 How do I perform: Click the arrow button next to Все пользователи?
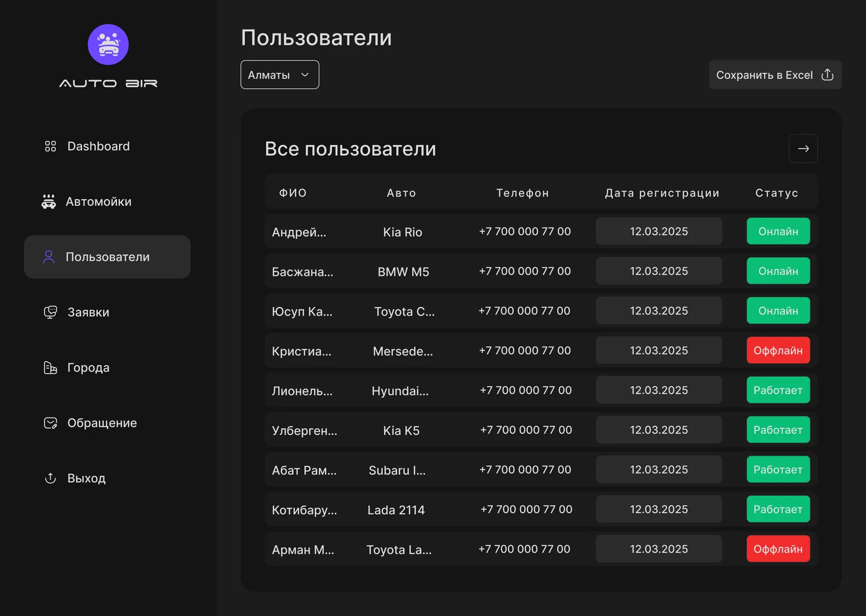[803, 148]
